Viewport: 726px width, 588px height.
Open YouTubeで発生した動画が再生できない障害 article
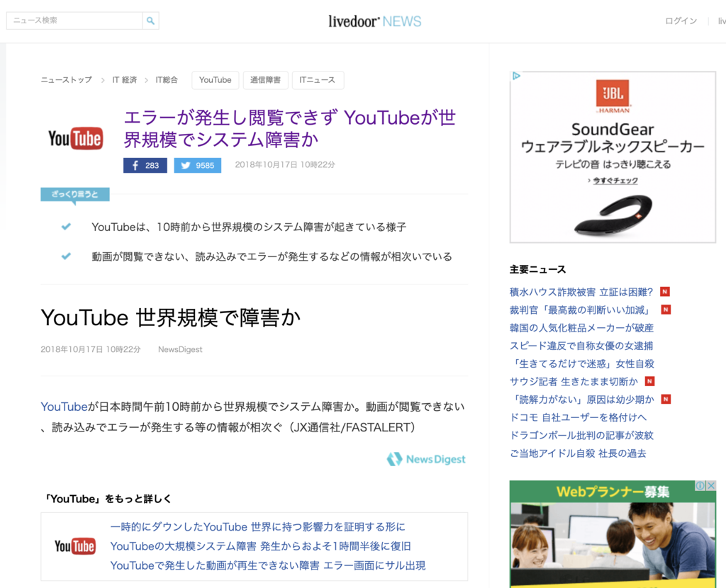pyautogui.click(x=267, y=566)
